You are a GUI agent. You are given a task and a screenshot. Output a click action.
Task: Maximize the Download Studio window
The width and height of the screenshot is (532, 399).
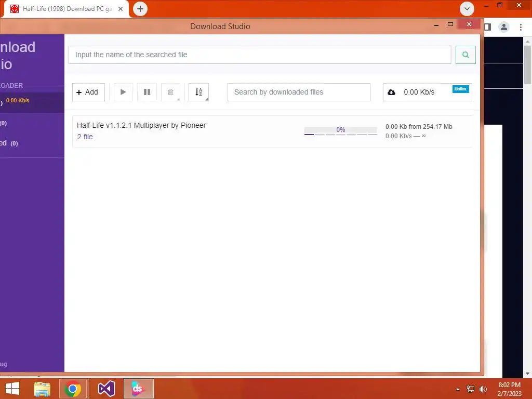pos(450,24)
